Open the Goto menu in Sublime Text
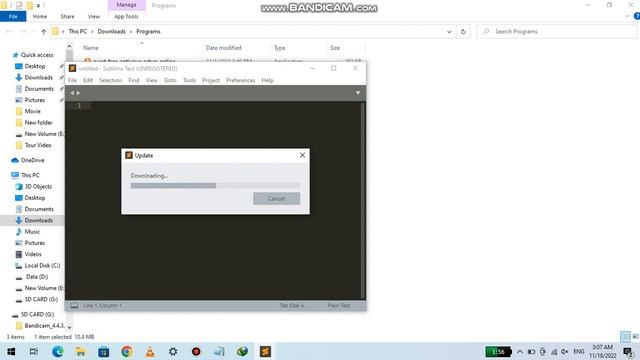 click(170, 80)
